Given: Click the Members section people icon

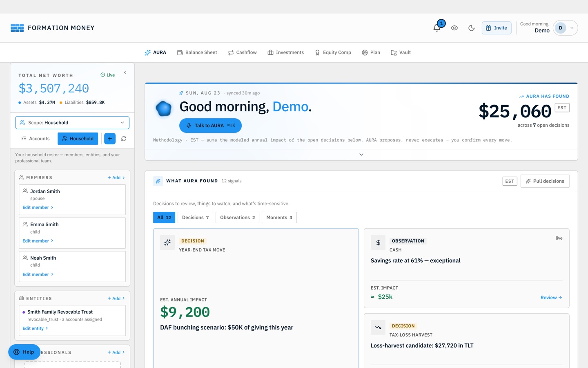Looking at the screenshot, I should click(x=21, y=177).
